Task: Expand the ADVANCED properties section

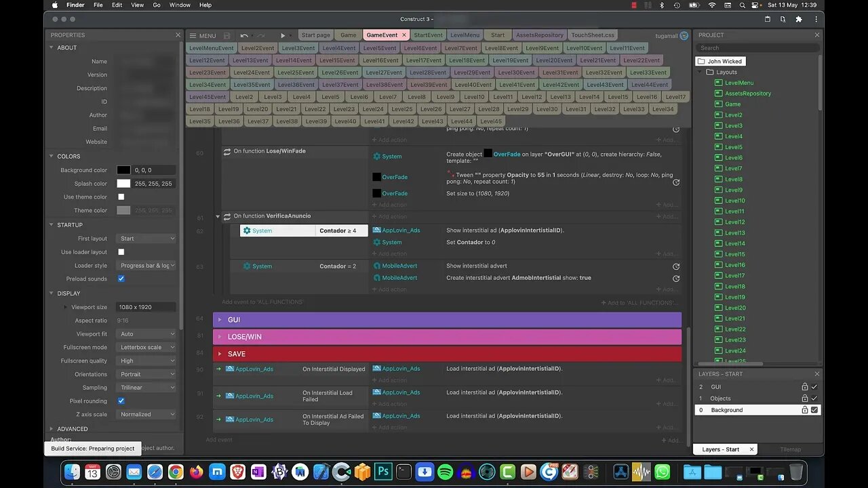Action: (x=52, y=429)
